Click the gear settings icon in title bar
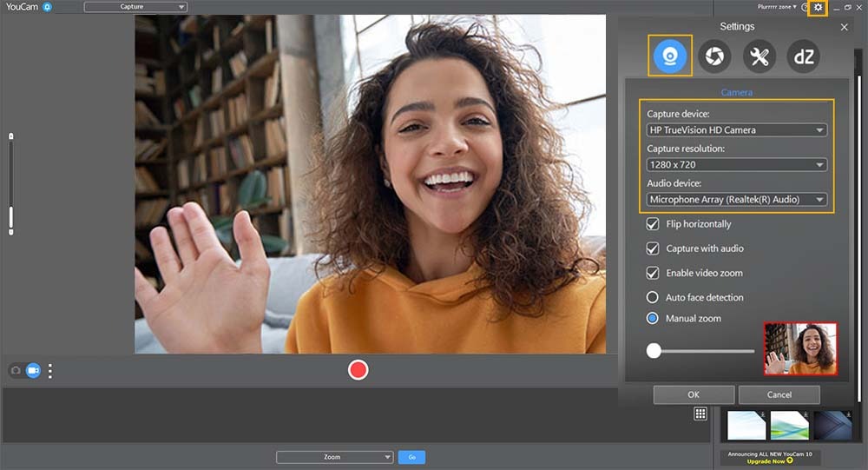This screenshot has width=868, height=470. pos(818,7)
